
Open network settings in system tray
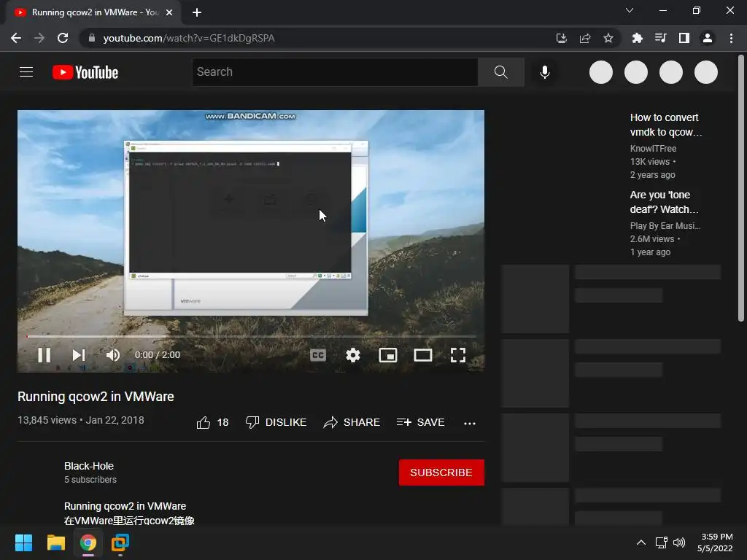[x=661, y=542]
